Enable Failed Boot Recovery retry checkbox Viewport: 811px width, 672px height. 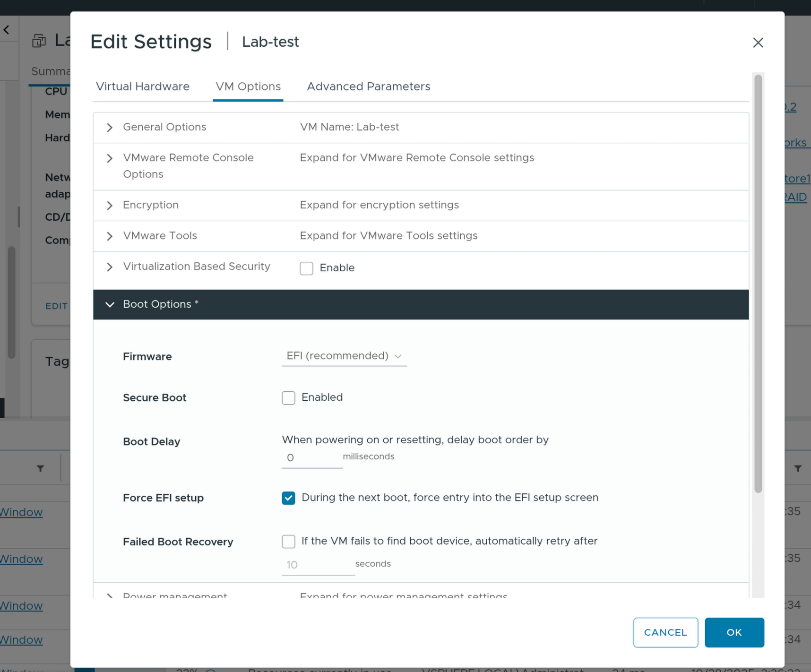coord(288,542)
